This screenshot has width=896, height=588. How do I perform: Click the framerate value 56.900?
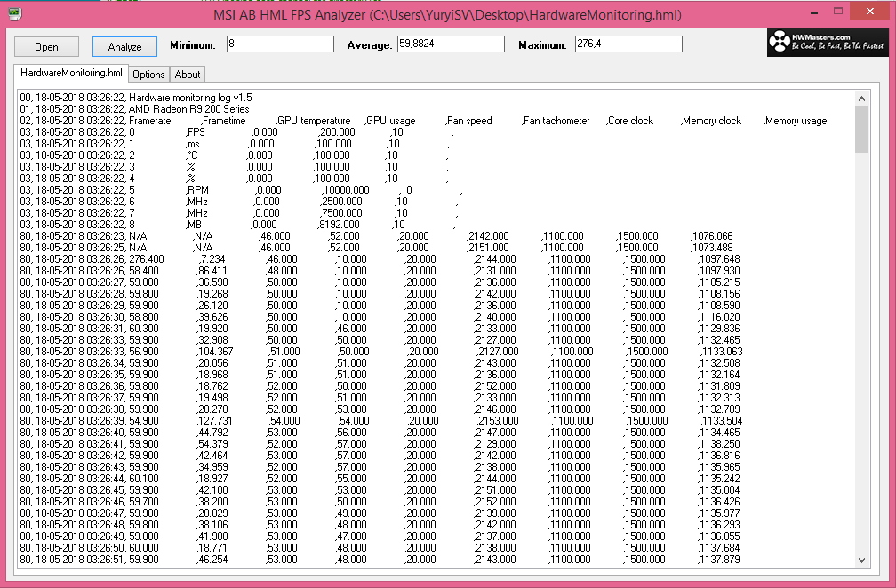pos(144,352)
